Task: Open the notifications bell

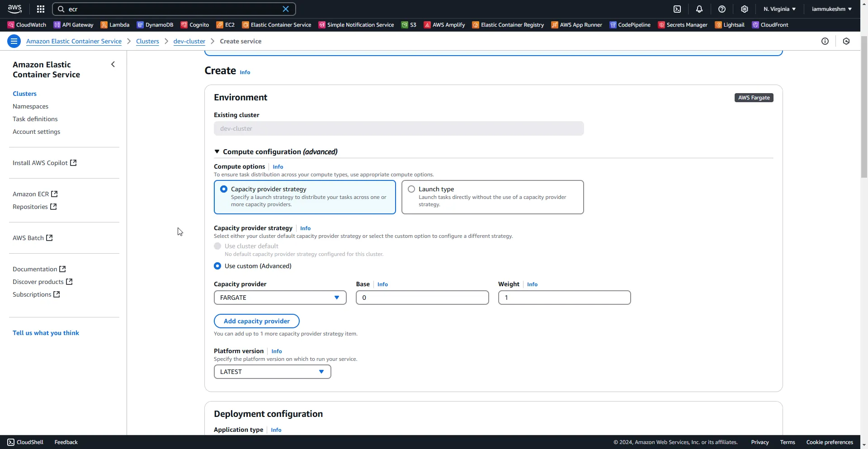Action: tap(699, 9)
